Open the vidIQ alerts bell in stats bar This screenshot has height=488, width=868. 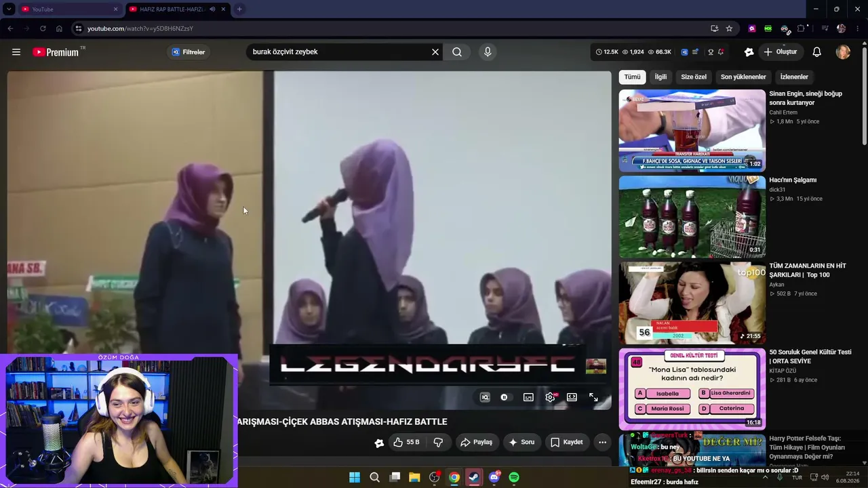click(721, 52)
